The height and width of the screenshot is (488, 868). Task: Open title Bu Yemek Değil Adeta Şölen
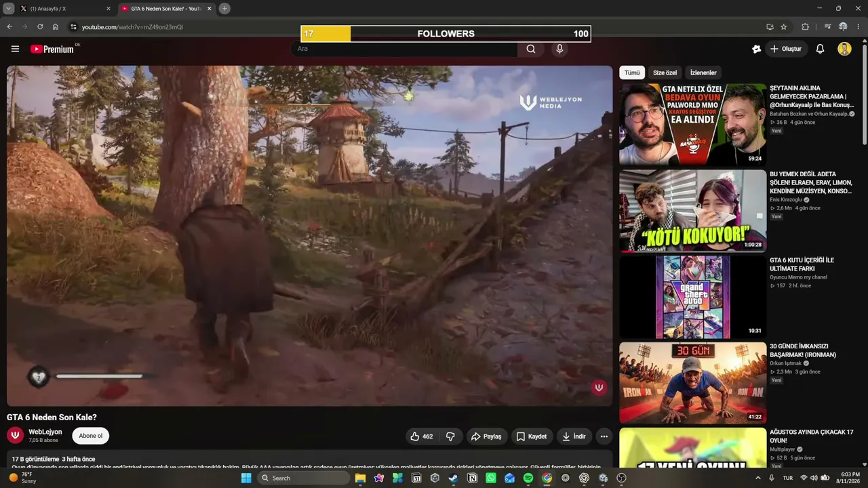coord(810,183)
